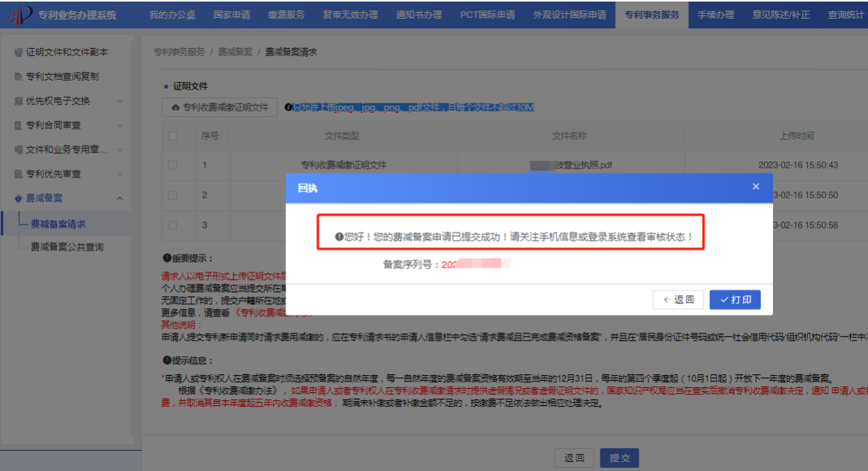Viewport: 868px width, 471px height.
Task: Check the select-all checkbox in table header
Action: point(172,136)
